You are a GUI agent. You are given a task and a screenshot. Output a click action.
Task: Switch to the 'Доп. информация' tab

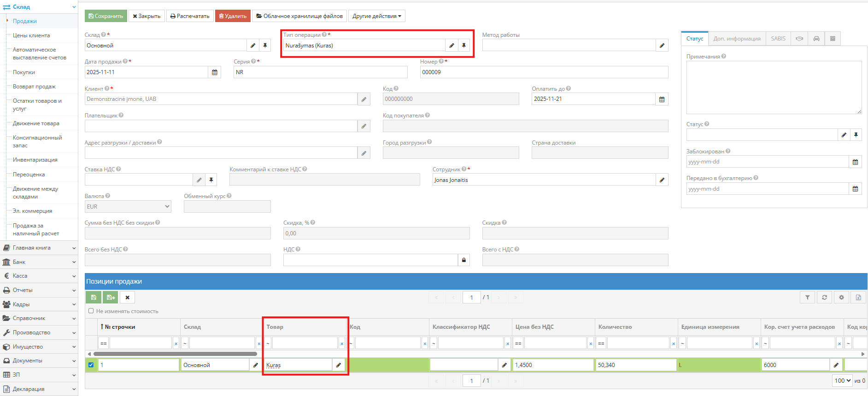[x=737, y=39]
